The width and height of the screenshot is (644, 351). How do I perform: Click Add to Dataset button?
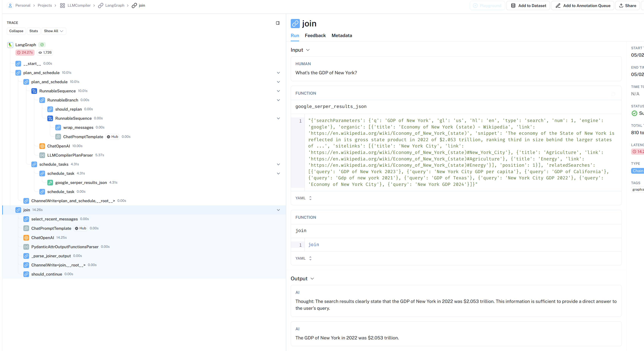528,6
